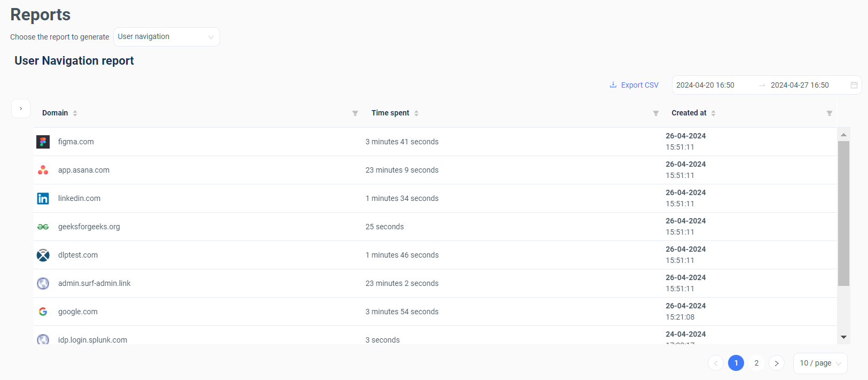Click the dlptest.com favicon icon
This screenshot has height=380, width=868.
43,255
